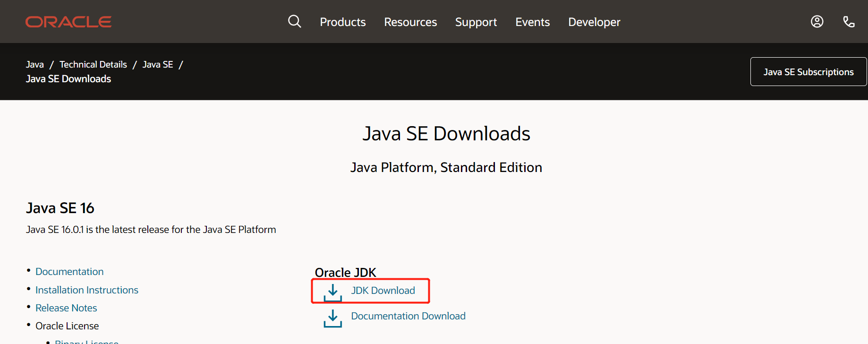Open the search magnifier icon

(295, 21)
